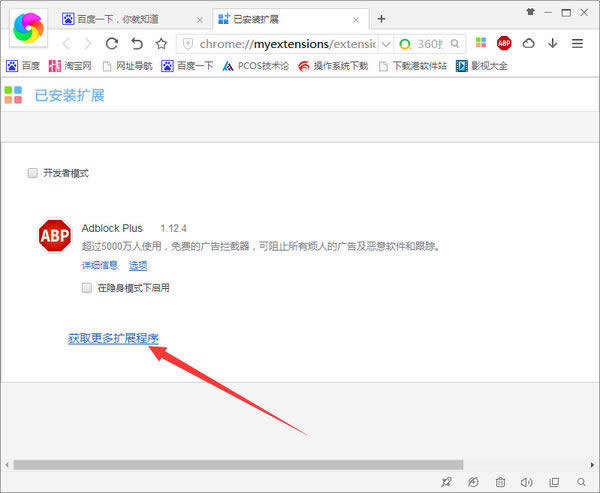Viewport: 600px width, 493px height.
Task: Open the 淘宝网 bookmark
Action: [70, 66]
